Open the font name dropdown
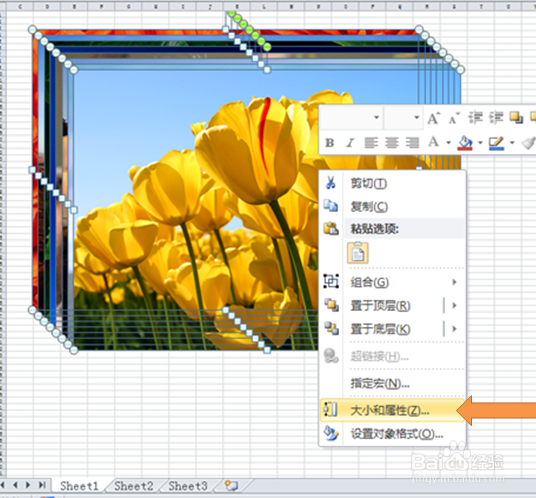This screenshot has height=498, width=536. click(376, 118)
